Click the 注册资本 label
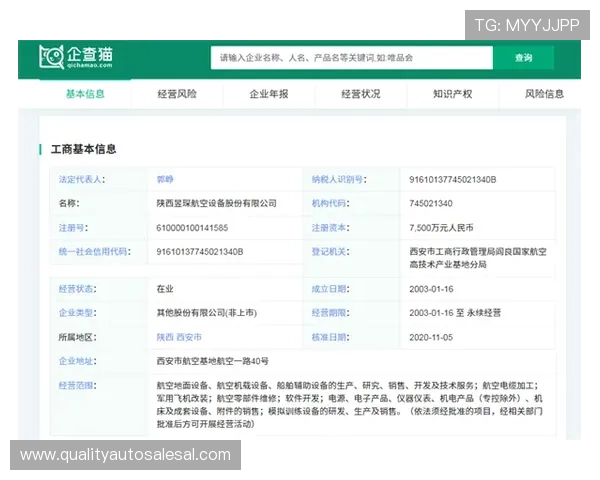 point(330,228)
